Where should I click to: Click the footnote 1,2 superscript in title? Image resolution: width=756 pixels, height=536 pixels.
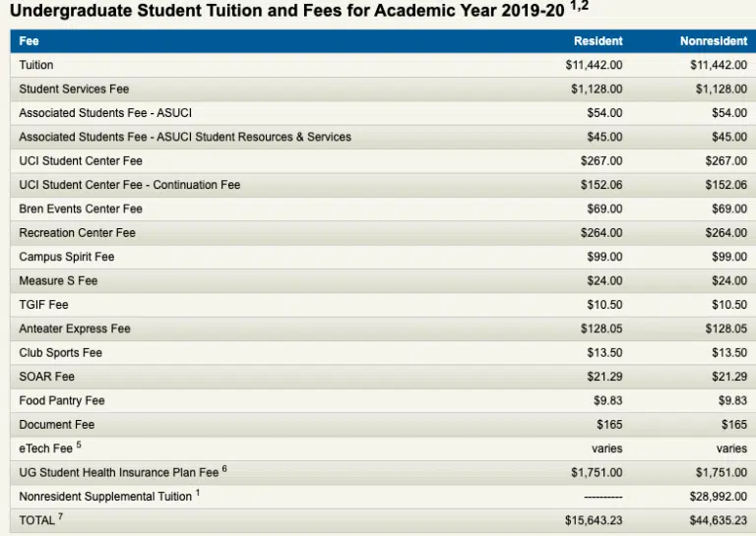click(579, 6)
